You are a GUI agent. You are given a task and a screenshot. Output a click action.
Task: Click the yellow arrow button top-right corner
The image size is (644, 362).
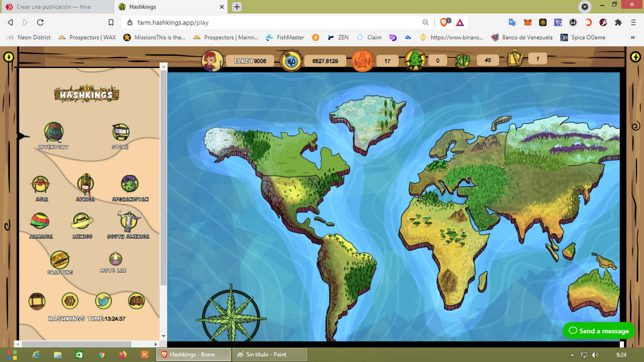pos(635,57)
